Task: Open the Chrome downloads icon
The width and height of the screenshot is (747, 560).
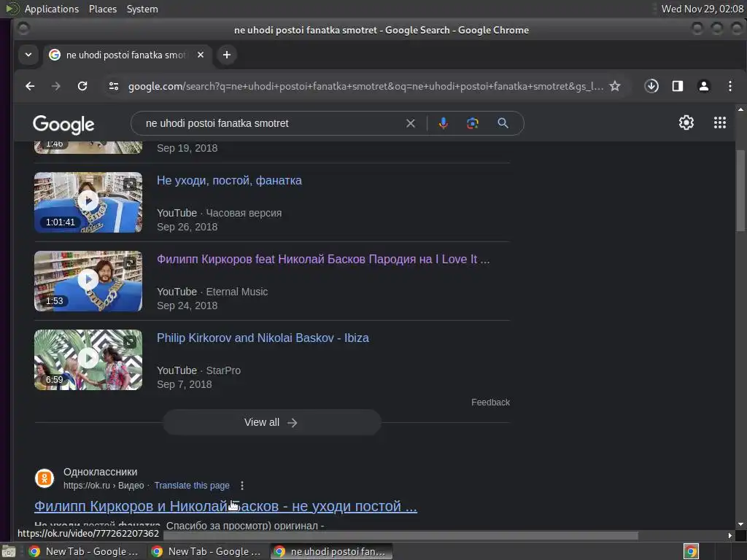Action: [x=651, y=86]
